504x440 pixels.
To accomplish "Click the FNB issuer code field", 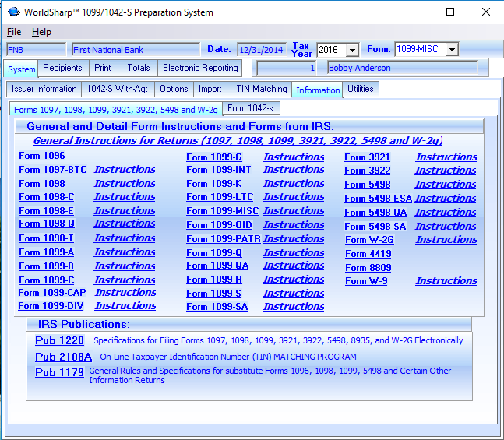I will (x=35, y=50).
